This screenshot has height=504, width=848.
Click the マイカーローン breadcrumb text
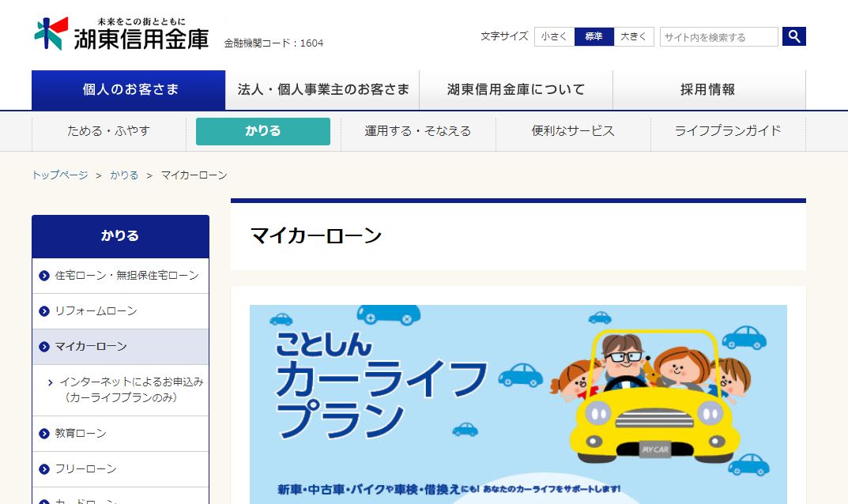pos(194,175)
